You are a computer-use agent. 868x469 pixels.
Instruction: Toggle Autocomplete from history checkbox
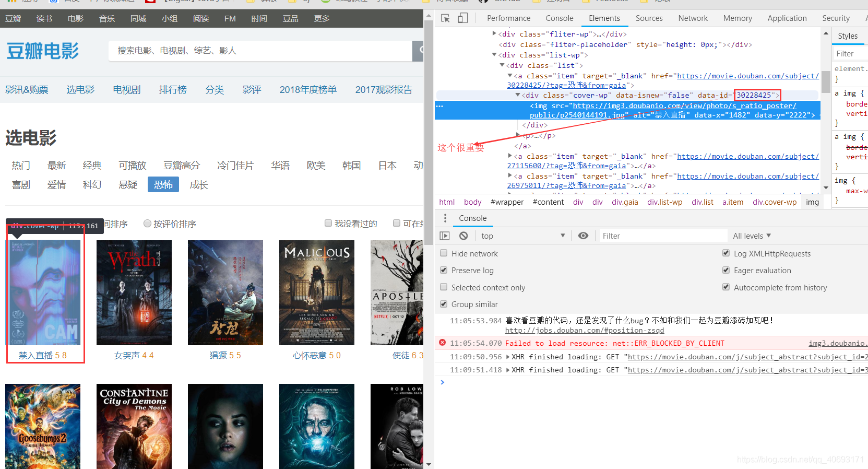[726, 287]
